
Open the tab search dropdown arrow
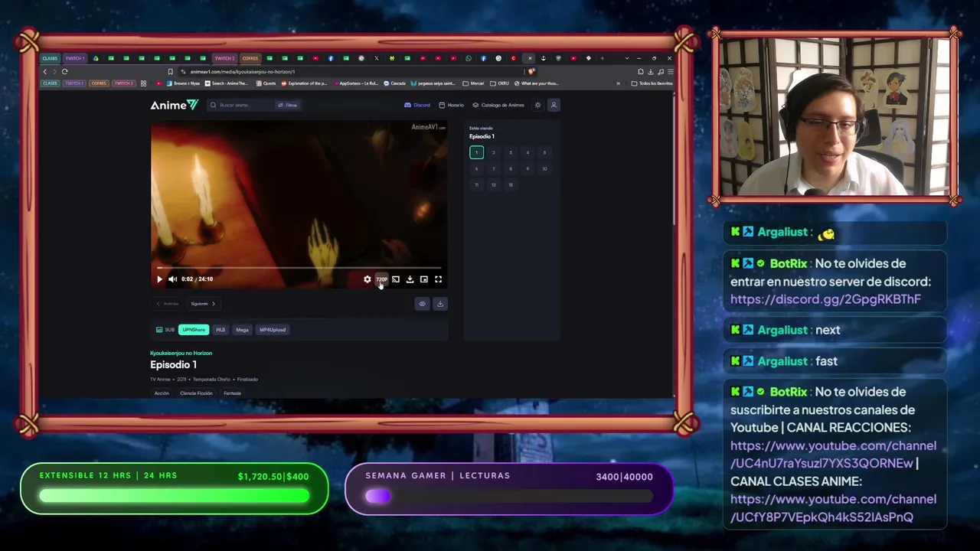pos(626,58)
